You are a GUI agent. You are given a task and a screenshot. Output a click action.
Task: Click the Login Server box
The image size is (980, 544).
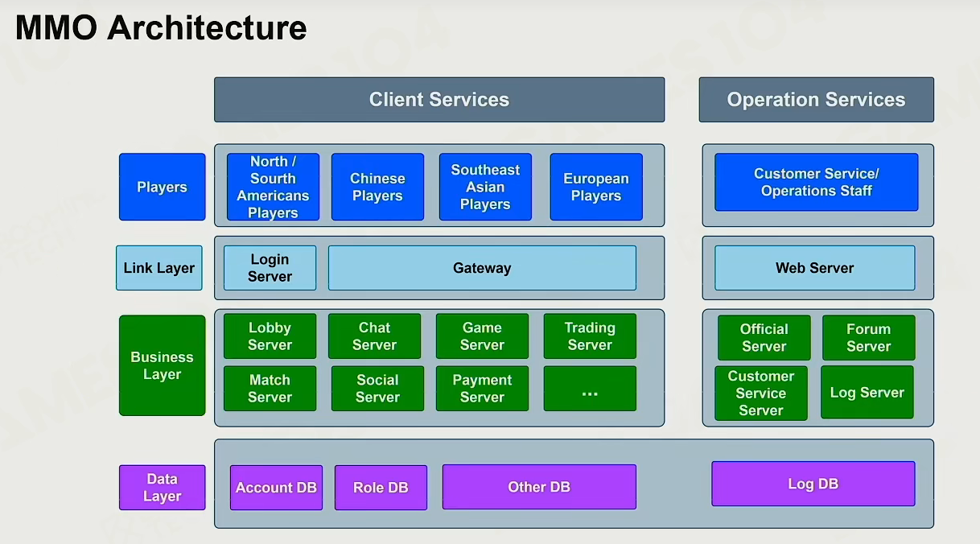(270, 268)
